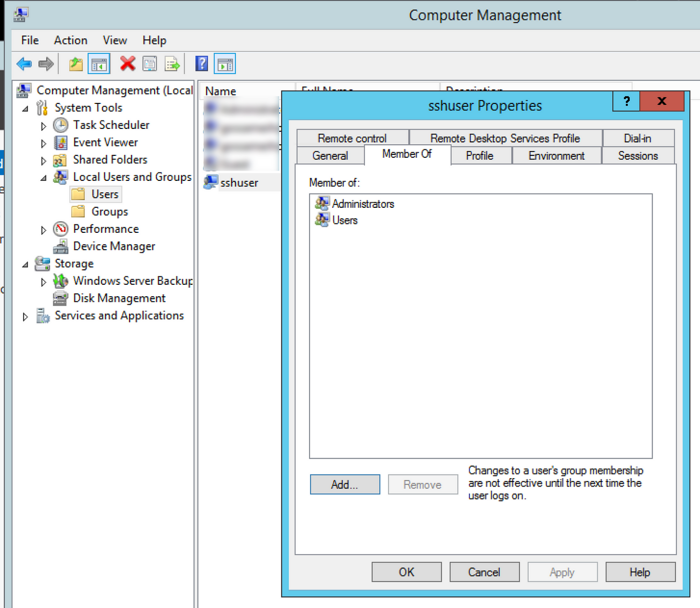Switch to the General tab
The width and height of the screenshot is (700, 608).
click(x=330, y=155)
